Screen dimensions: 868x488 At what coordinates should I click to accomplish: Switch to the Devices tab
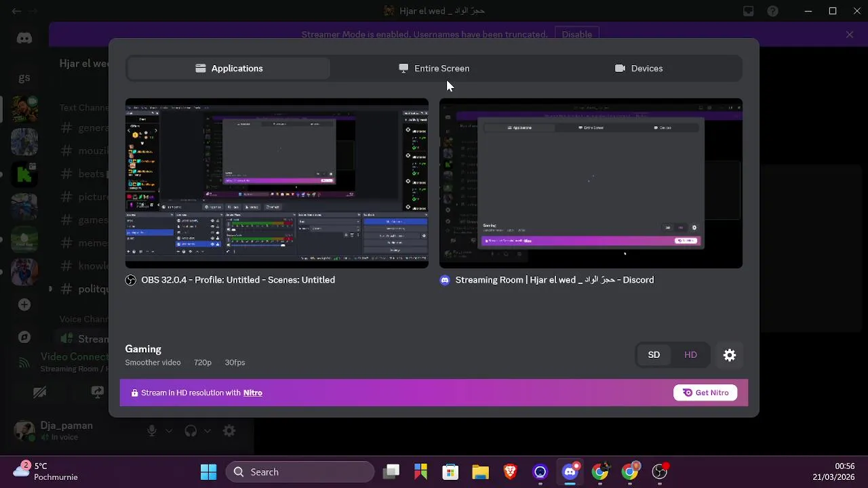639,68
